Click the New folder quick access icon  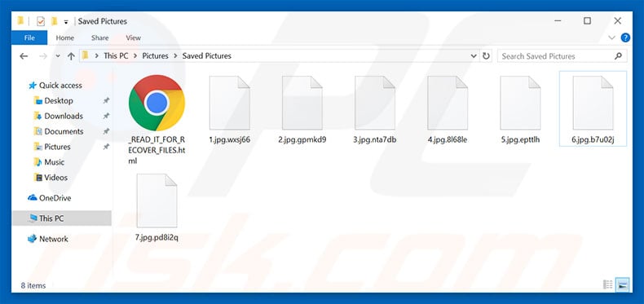(54, 21)
